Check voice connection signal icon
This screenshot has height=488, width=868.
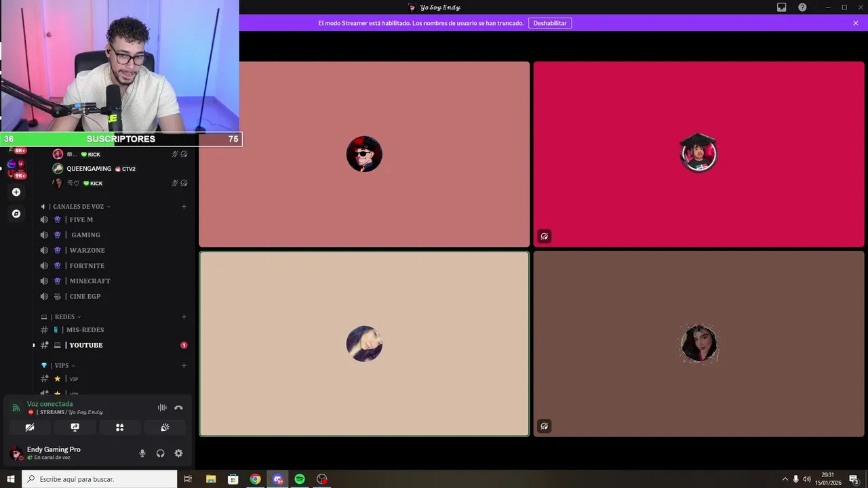[16, 407]
